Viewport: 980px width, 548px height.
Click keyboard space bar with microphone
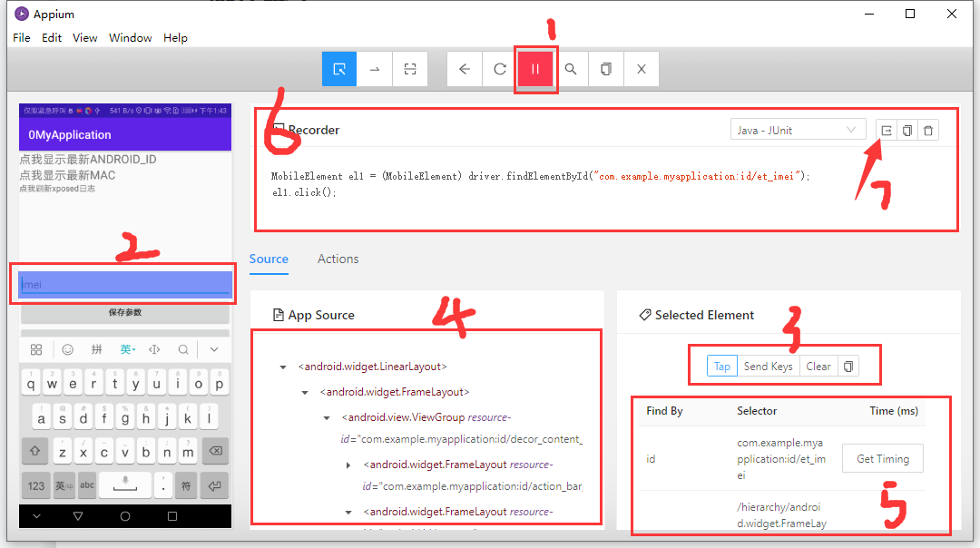tap(125, 485)
